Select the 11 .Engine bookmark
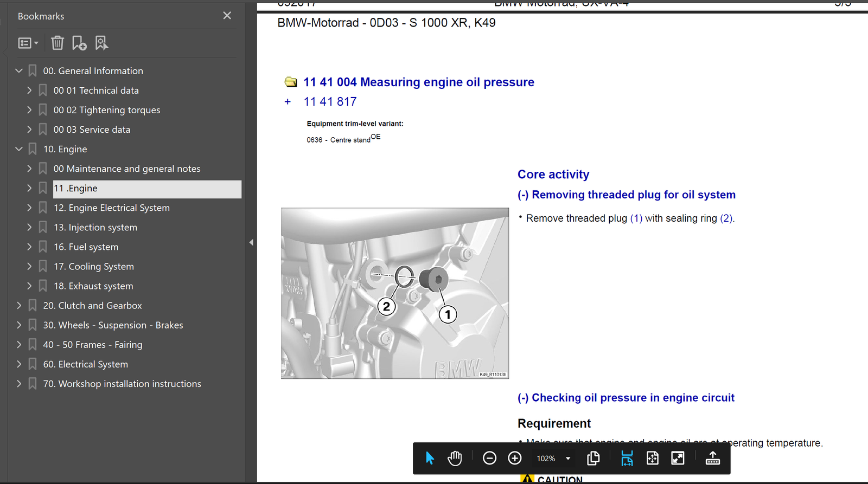Screen dimensions: 868x484 tap(147, 189)
